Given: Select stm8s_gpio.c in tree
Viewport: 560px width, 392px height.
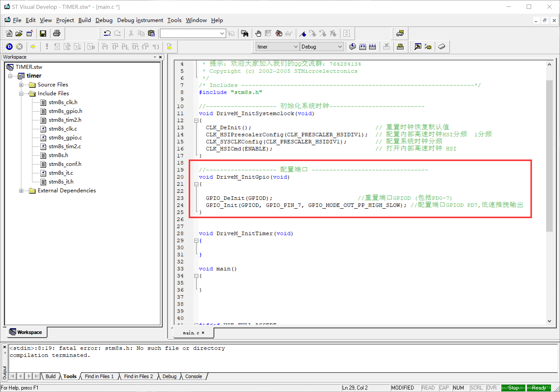Looking at the screenshot, I should click(x=65, y=138).
